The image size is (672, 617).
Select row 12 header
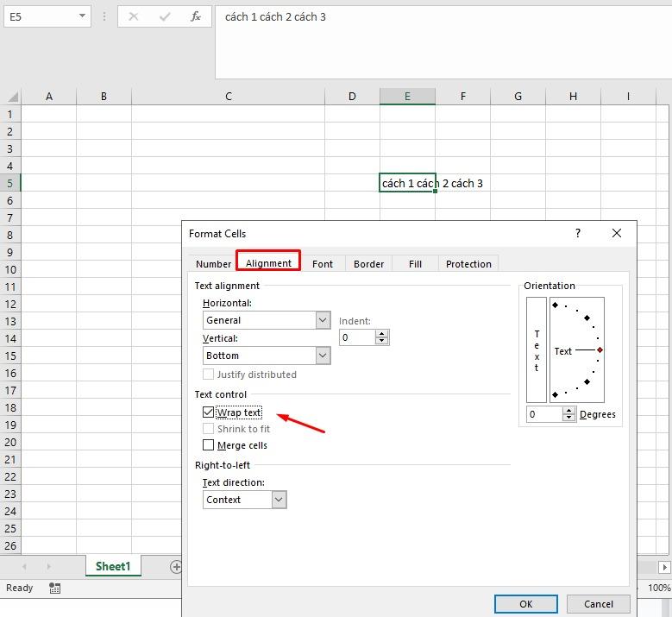10,305
